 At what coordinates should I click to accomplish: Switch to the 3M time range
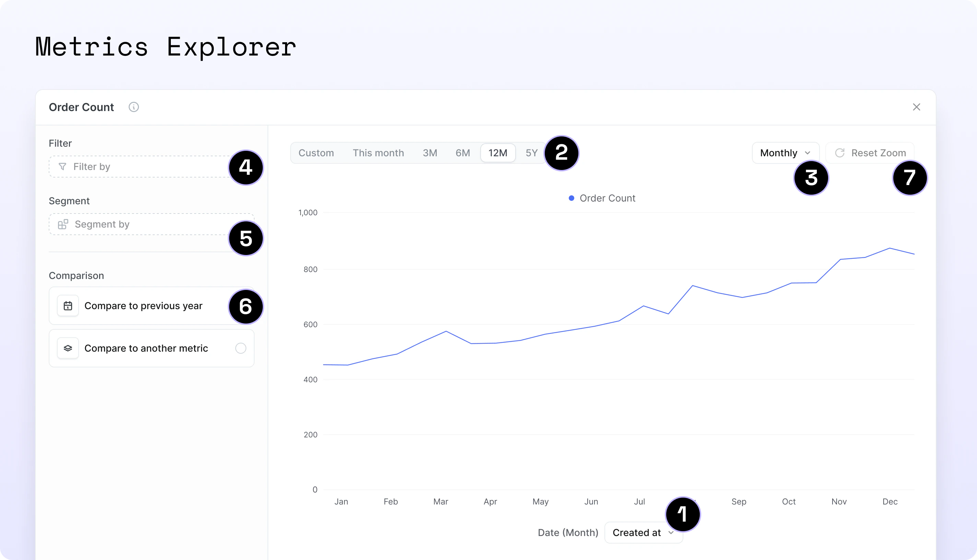point(429,153)
